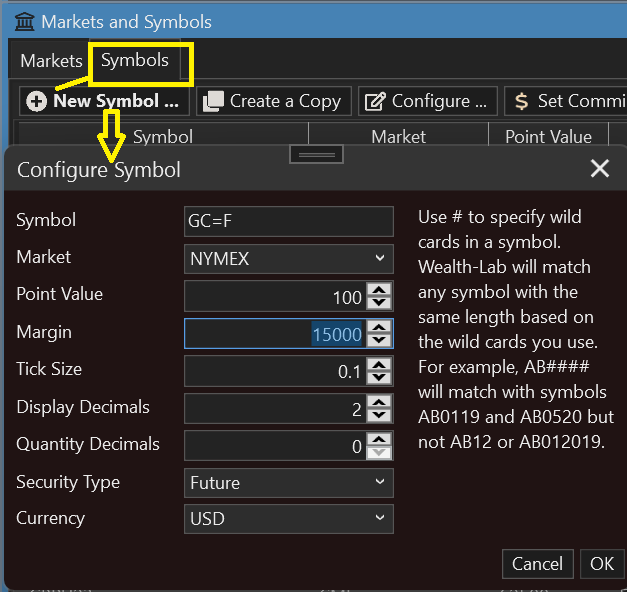Select the Symbols tab
The image size is (627, 592).
[x=135, y=61]
